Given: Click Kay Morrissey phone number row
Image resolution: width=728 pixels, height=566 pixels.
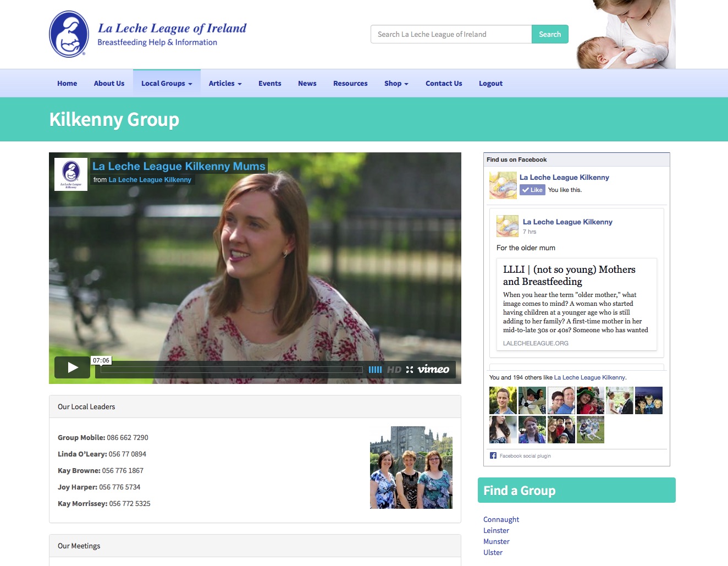Looking at the screenshot, I should [104, 504].
